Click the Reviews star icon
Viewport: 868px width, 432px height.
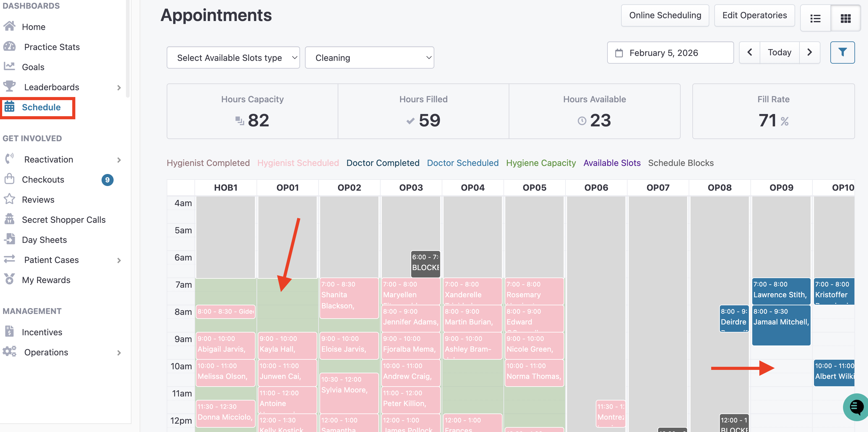[x=10, y=199]
